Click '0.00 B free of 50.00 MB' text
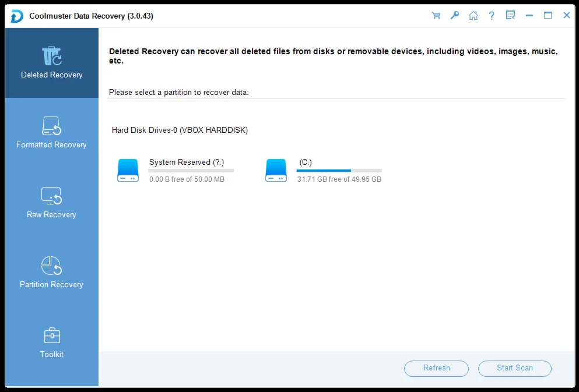579x392 pixels. [x=187, y=179]
